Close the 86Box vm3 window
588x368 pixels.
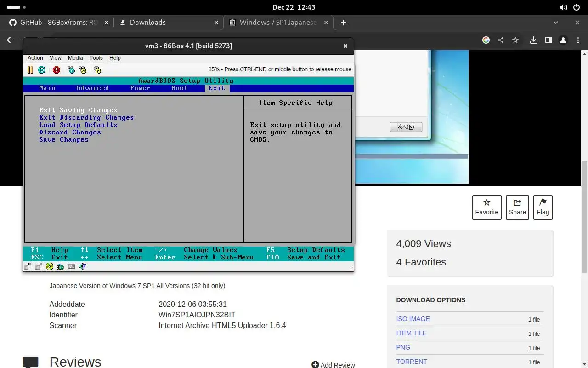tap(345, 46)
